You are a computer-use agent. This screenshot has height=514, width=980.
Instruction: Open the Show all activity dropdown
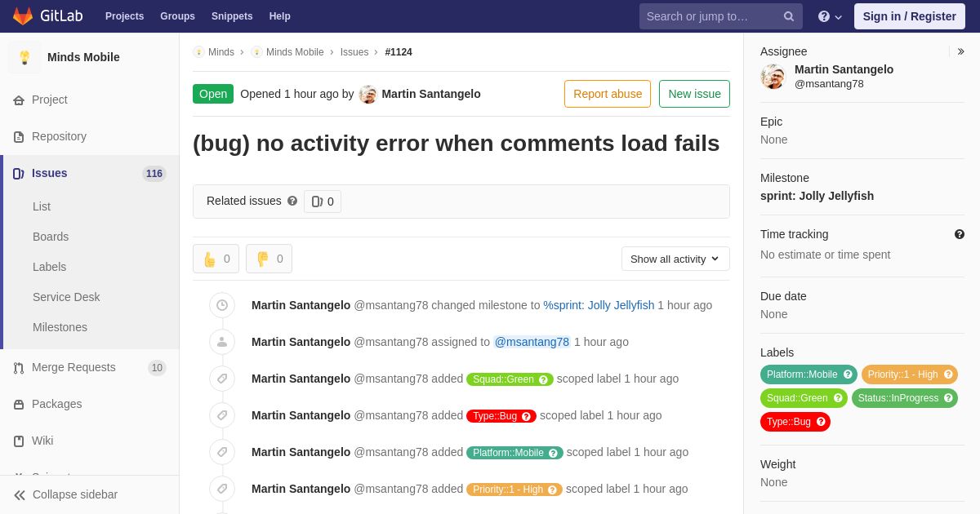coord(675,259)
